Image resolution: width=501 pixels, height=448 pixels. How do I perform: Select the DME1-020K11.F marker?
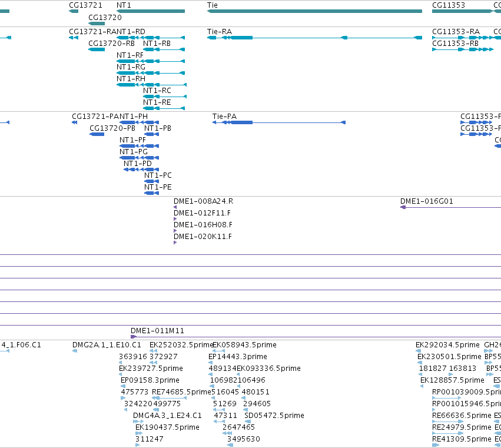tap(175, 243)
